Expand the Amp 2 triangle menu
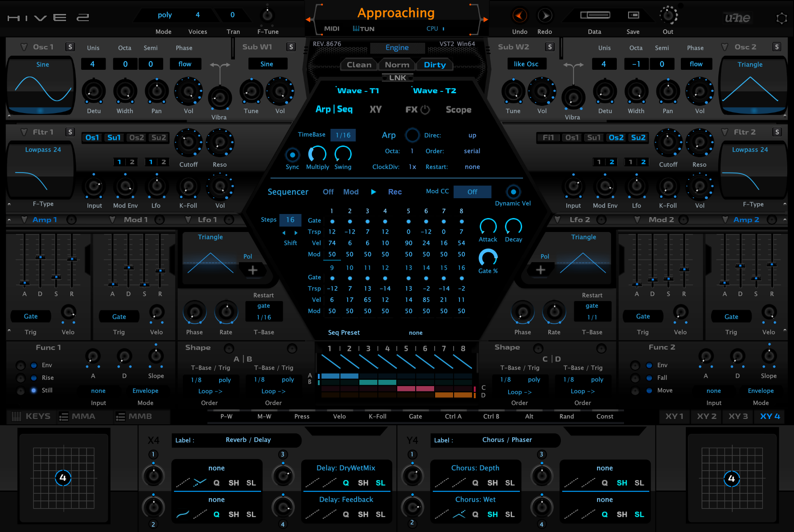The height and width of the screenshot is (532, 794). tap(725, 220)
